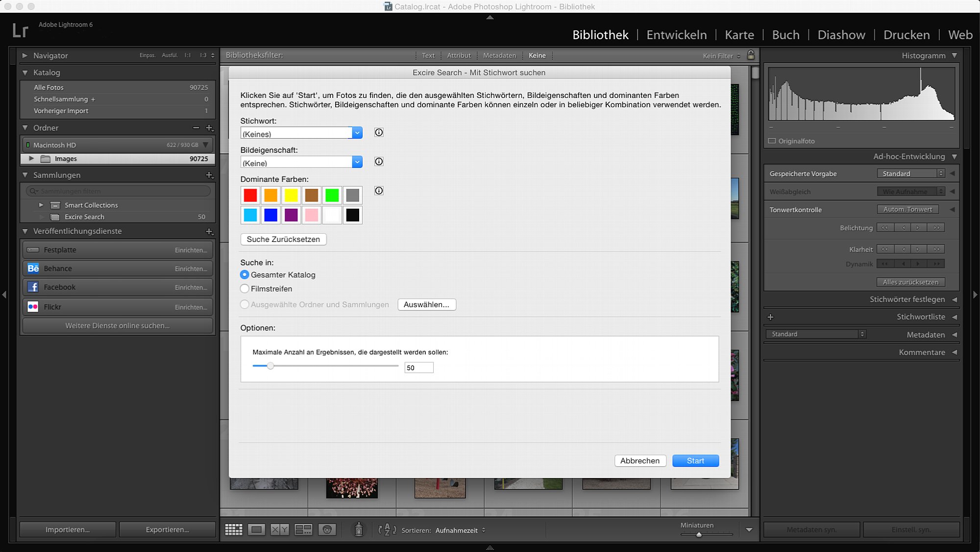Show info for Dominante Farben

(x=379, y=191)
